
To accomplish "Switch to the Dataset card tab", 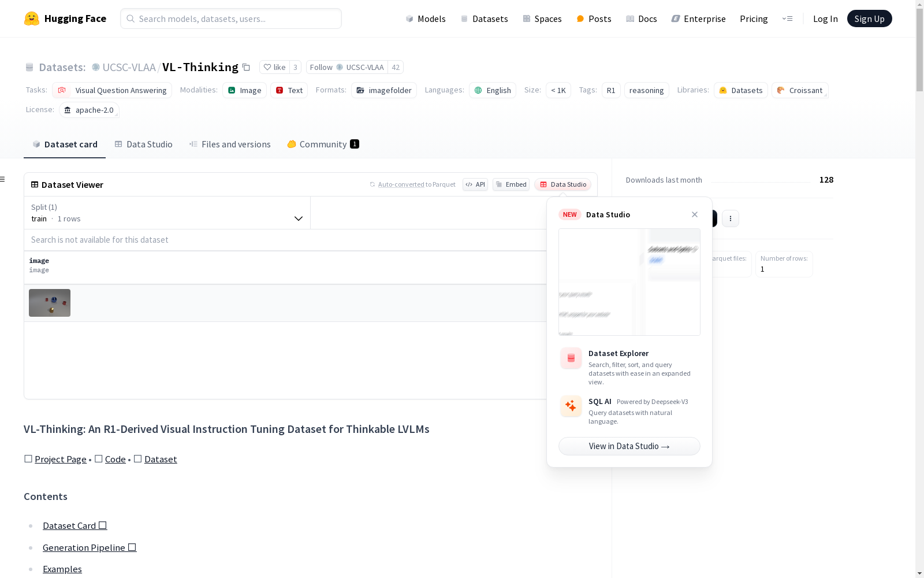I will [x=65, y=144].
